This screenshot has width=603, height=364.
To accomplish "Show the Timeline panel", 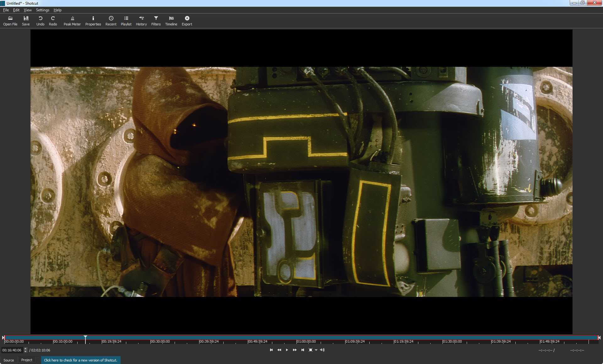I will [x=171, y=21].
